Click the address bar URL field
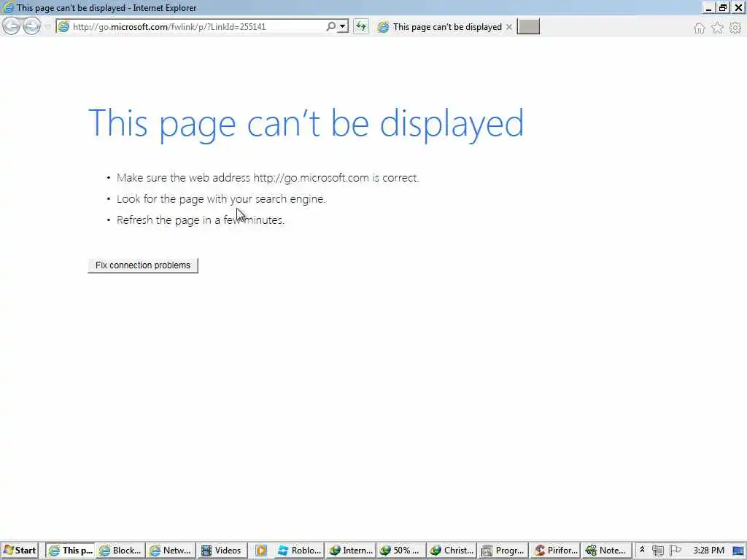 click(198, 27)
